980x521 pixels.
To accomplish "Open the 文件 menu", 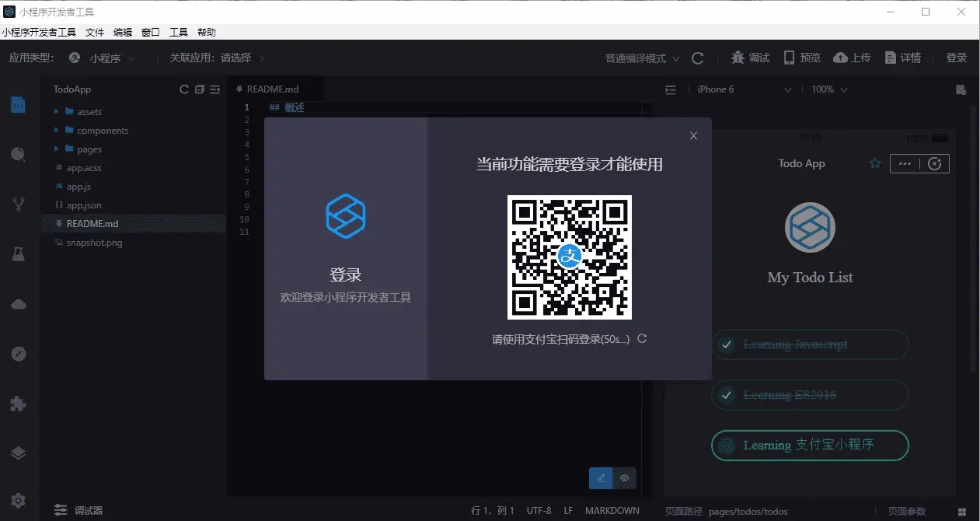I will pos(95,33).
